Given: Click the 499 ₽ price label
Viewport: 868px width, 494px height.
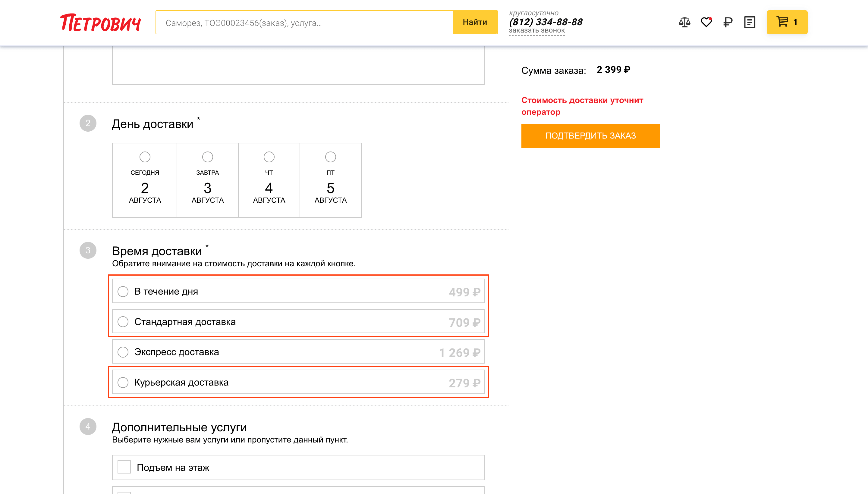Looking at the screenshot, I should pos(464,292).
